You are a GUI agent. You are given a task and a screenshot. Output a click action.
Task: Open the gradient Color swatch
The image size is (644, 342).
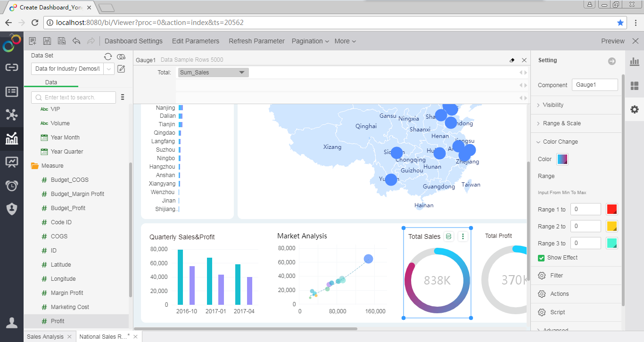[x=562, y=159]
